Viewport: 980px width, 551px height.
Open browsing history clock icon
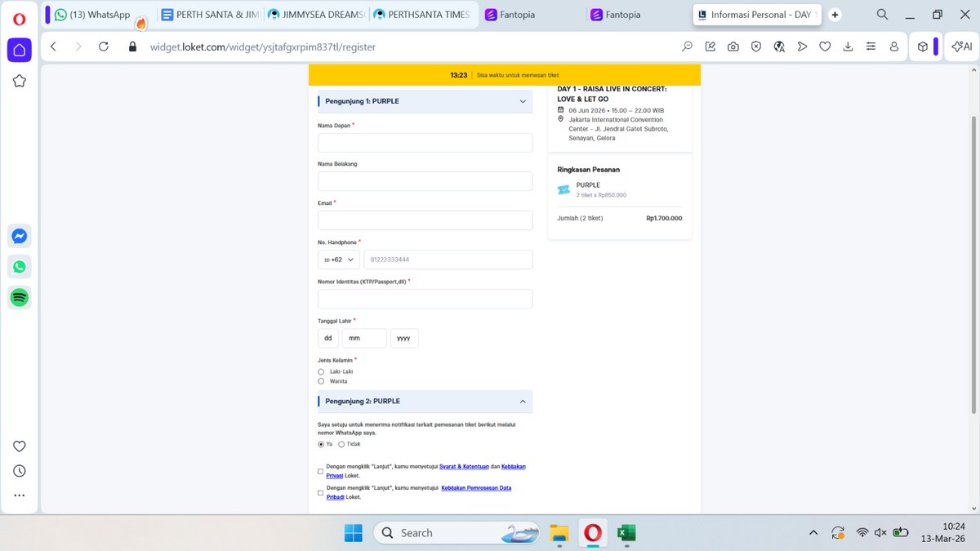coord(20,471)
